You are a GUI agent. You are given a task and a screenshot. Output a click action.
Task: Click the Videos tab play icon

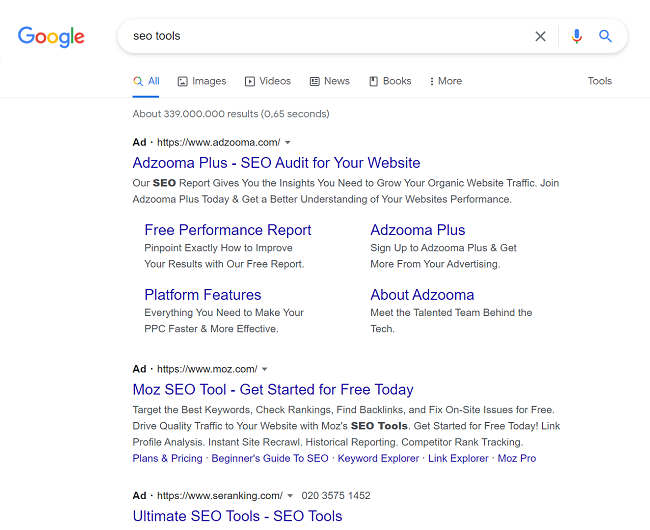(x=250, y=82)
